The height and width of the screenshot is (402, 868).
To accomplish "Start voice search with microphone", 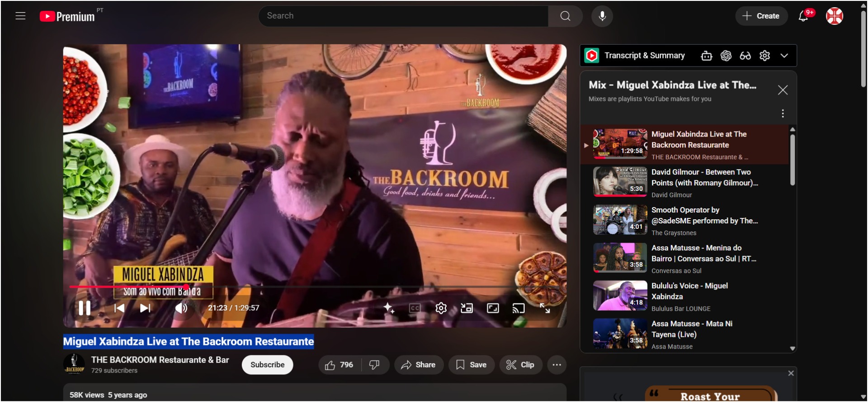I will coord(602,16).
